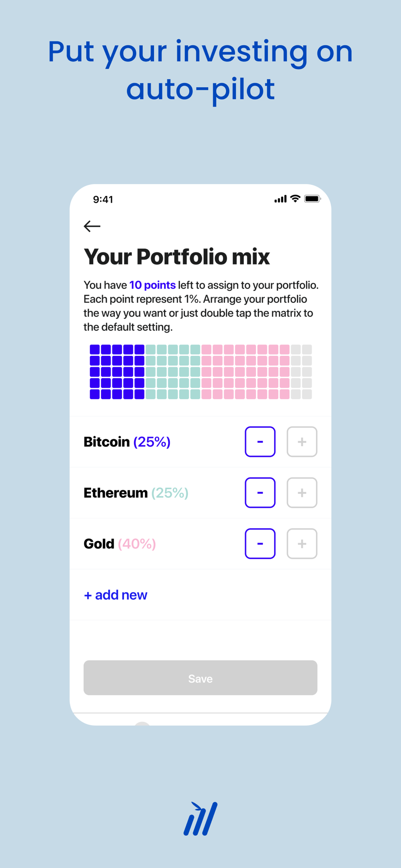Decrease Ethereum allocation with minus button
This screenshot has width=401, height=868.
click(x=260, y=493)
